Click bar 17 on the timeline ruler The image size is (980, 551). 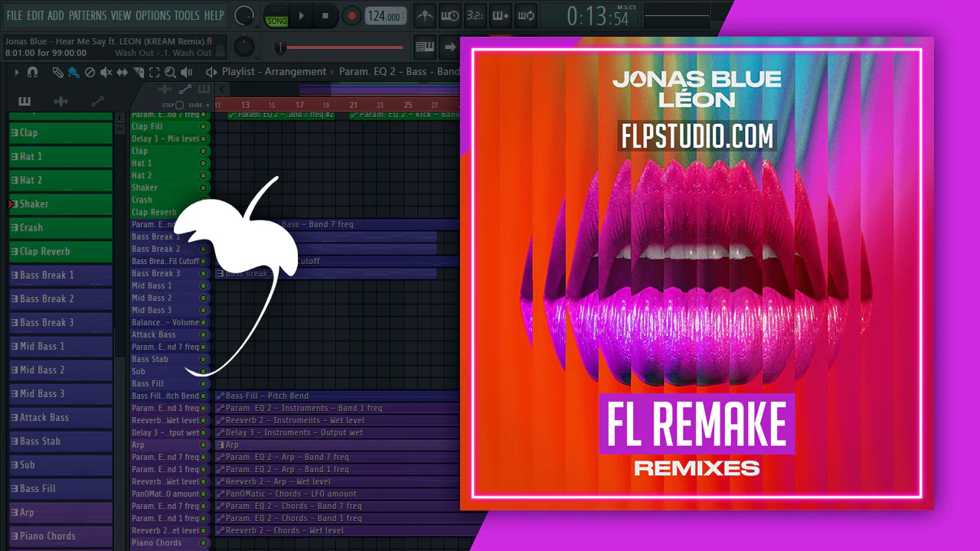(300, 105)
